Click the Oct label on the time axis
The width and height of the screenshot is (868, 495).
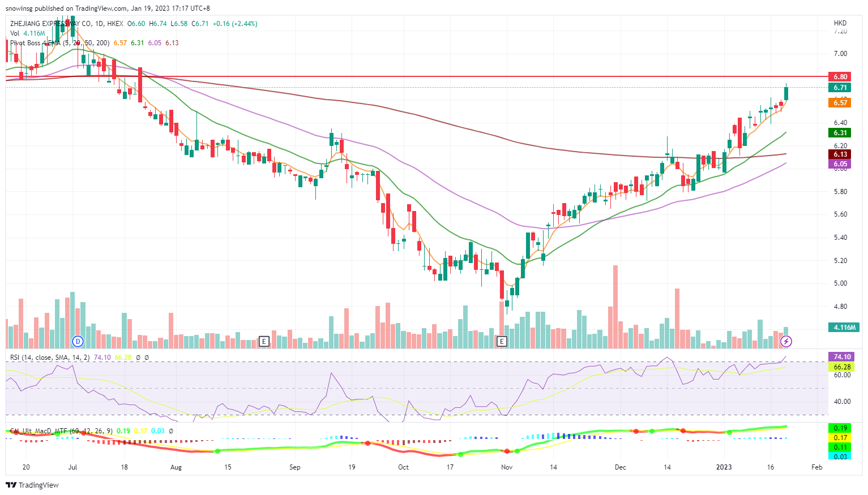coord(403,467)
